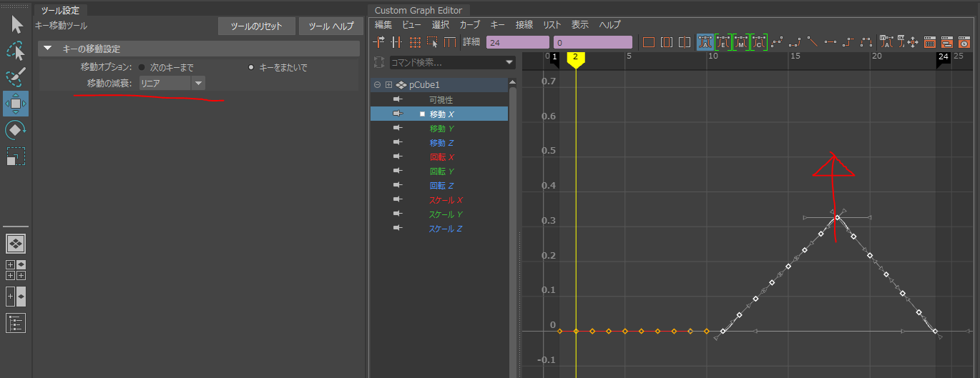Select 回転 X channel

click(441, 156)
